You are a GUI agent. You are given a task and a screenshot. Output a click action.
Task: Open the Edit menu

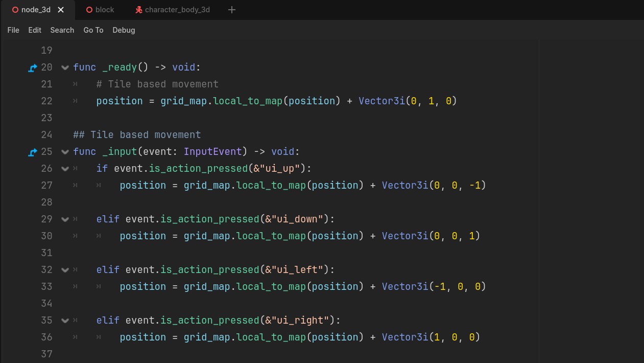pos(35,30)
